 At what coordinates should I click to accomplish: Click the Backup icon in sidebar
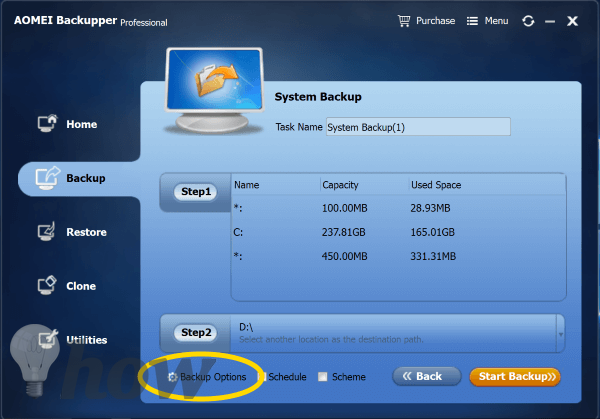(47, 178)
